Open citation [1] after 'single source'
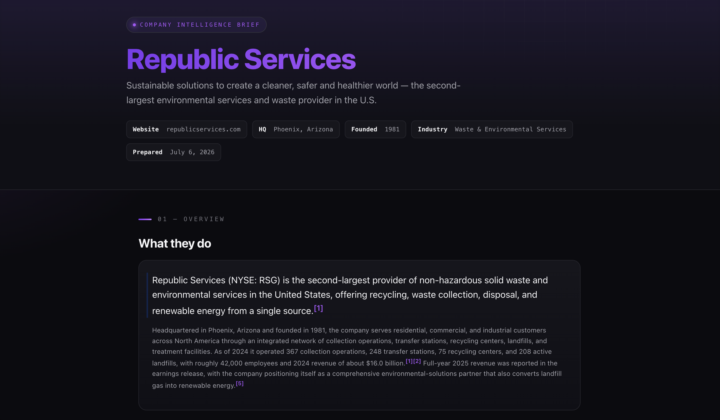This screenshot has width=720, height=420. (319, 308)
